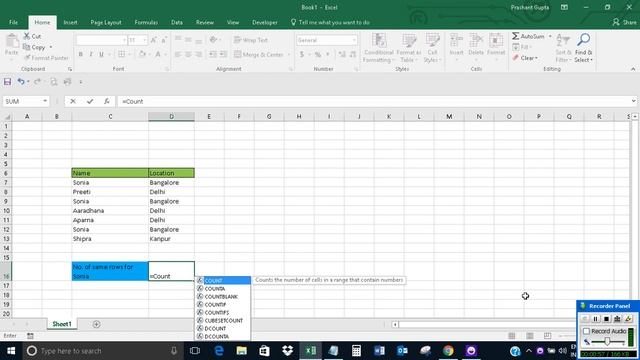This screenshot has height=360, width=640.
Task: Open the Font name dropdown
Action: click(124, 40)
